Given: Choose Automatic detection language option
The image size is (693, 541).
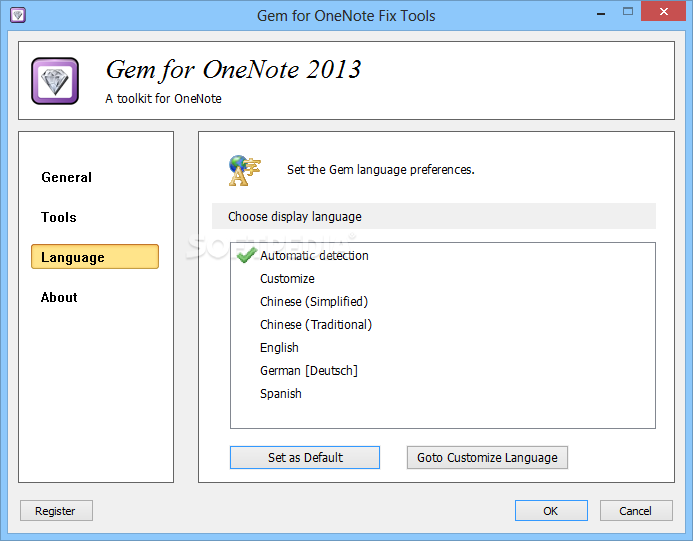Looking at the screenshot, I should click(x=314, y=255).
